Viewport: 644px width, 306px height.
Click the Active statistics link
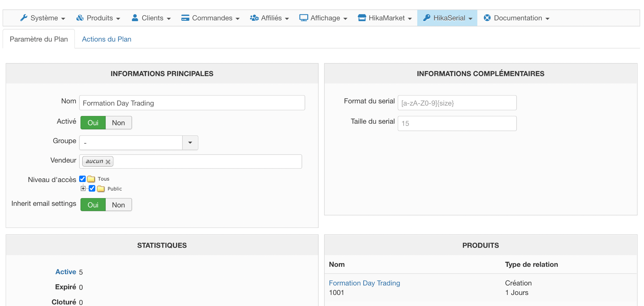(x=66, y=272)
